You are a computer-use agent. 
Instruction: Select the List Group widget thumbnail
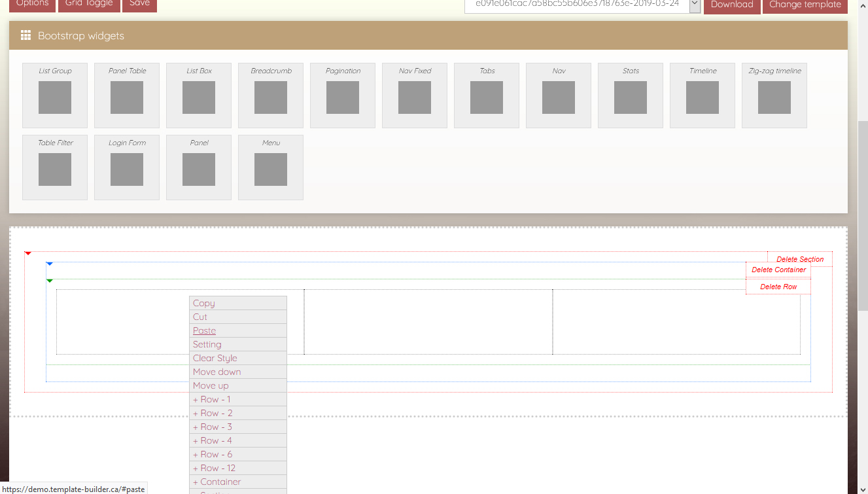pyautogui.click(x=55, y=96)
